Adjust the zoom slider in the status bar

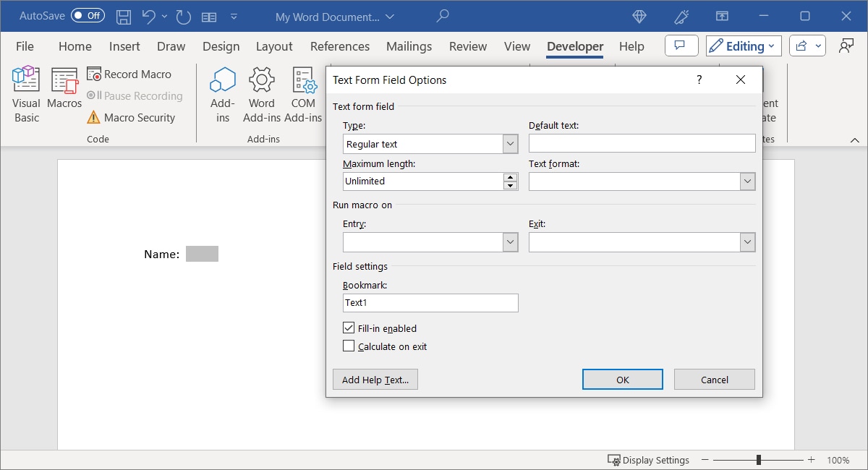click(x=757, y=460)
